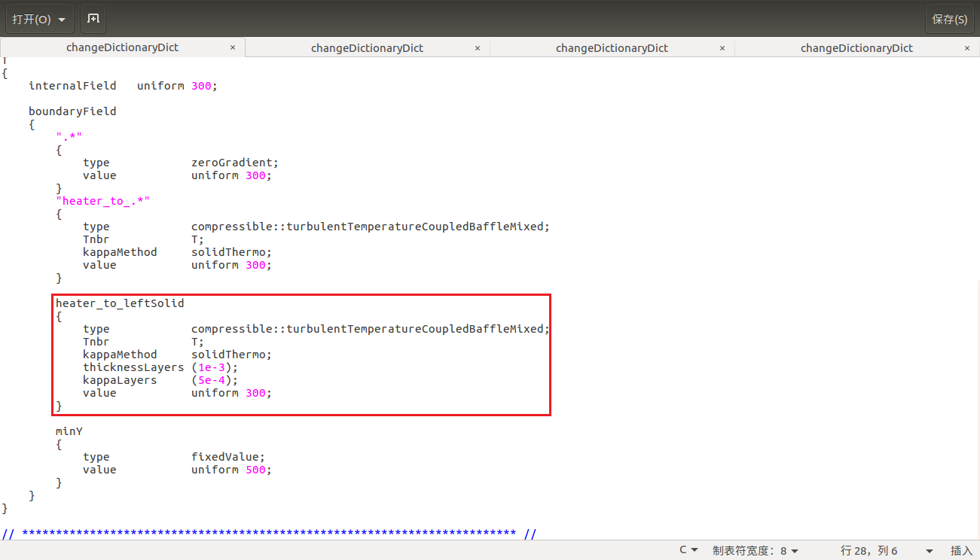
Task: Close the second changeDictionaryDict tab
Action: click(x=478, y=47)
